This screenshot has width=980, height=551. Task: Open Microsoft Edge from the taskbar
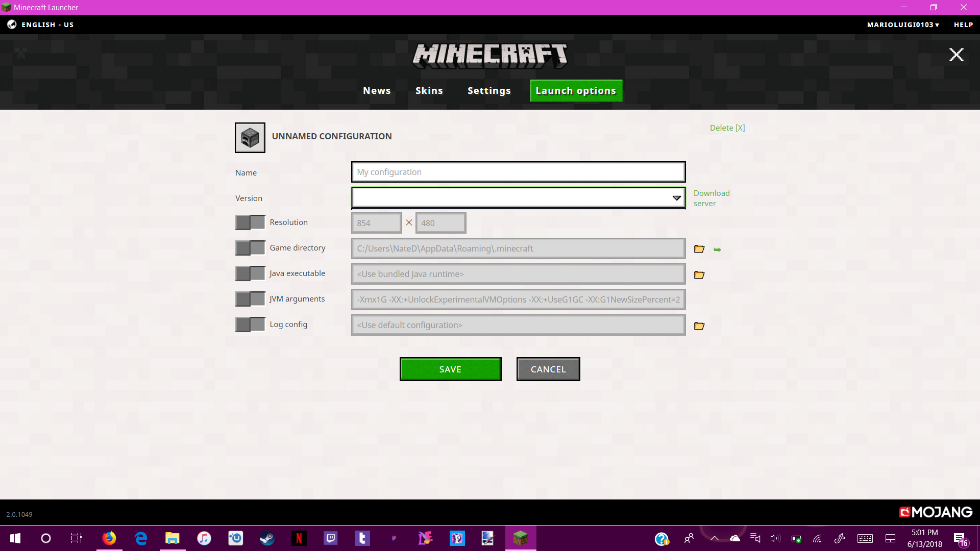141,538
